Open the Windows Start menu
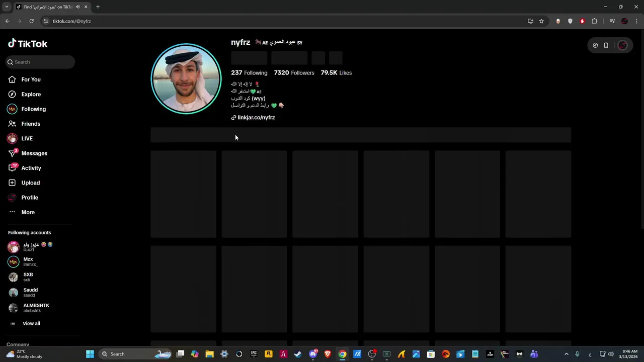This screenshot has height=362, width=644. click(90, 354)
